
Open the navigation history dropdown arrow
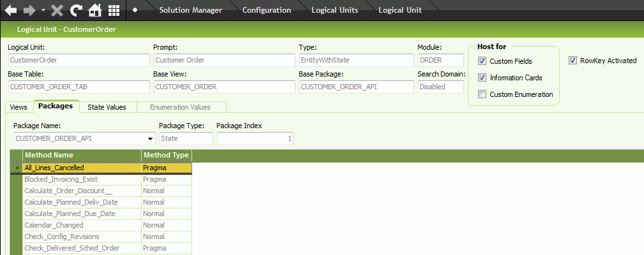[x=43, y=11]
